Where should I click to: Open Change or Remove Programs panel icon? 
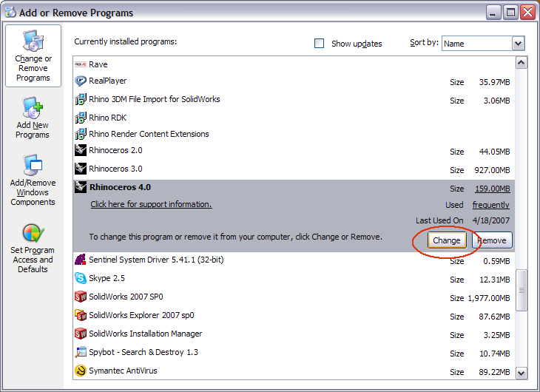click(33, 41)
